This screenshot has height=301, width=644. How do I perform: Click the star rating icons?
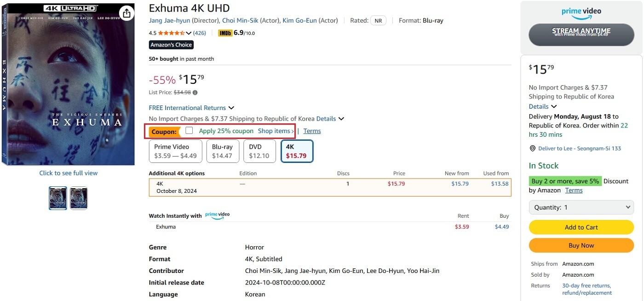point(171,33)
